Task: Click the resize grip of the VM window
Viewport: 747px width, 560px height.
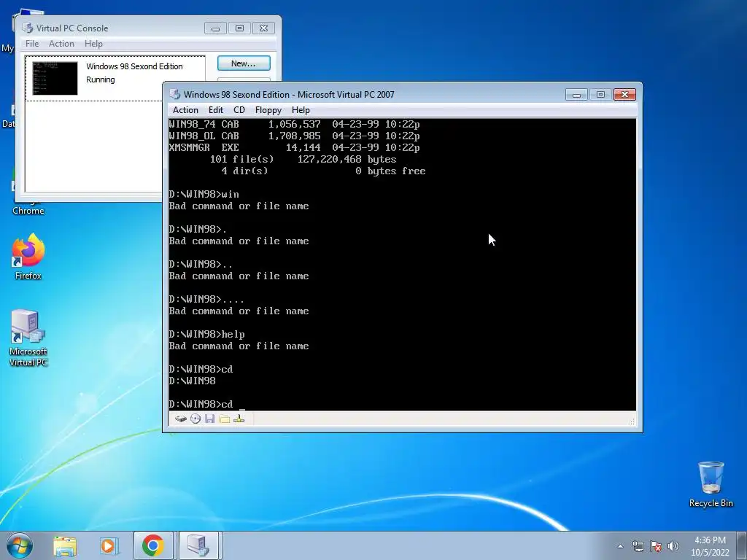Action: (632, 421)
